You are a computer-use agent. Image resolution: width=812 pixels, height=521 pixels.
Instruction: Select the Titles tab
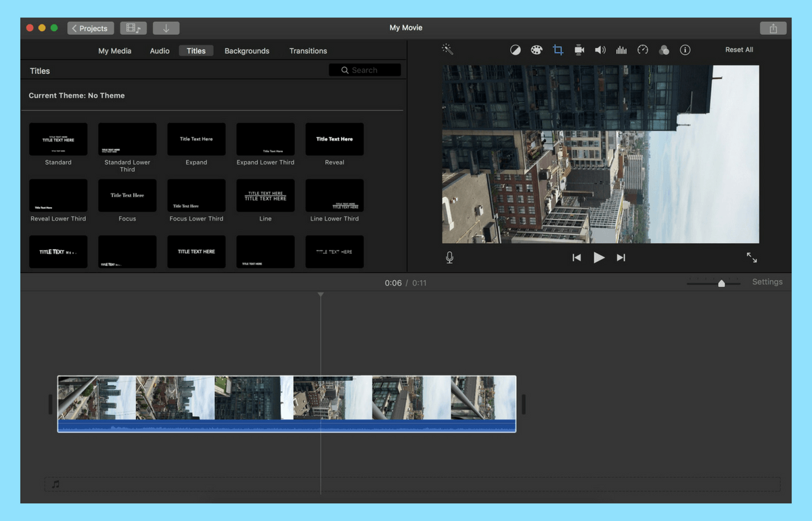pyautogui.click(x=196, y=51)
